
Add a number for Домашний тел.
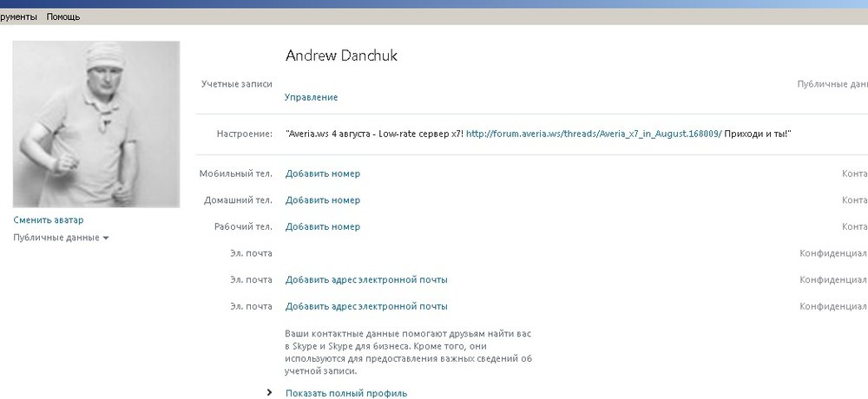tap(322, 200)
